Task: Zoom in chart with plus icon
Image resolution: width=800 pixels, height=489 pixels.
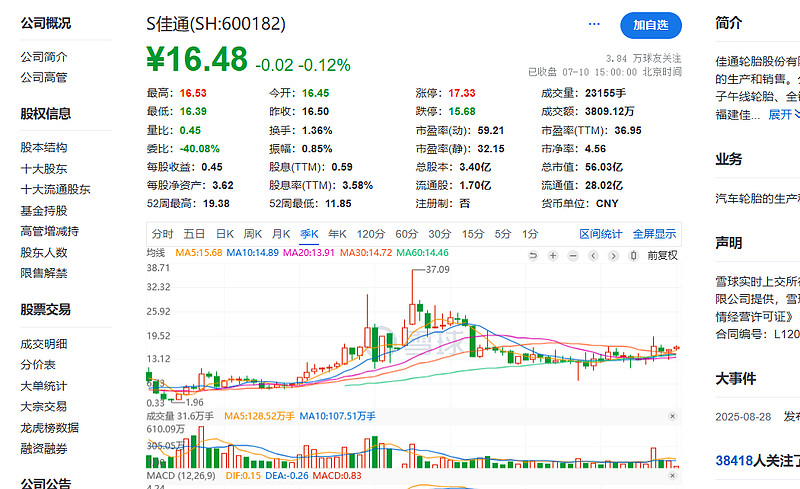Action: click(x=553, y=256)
